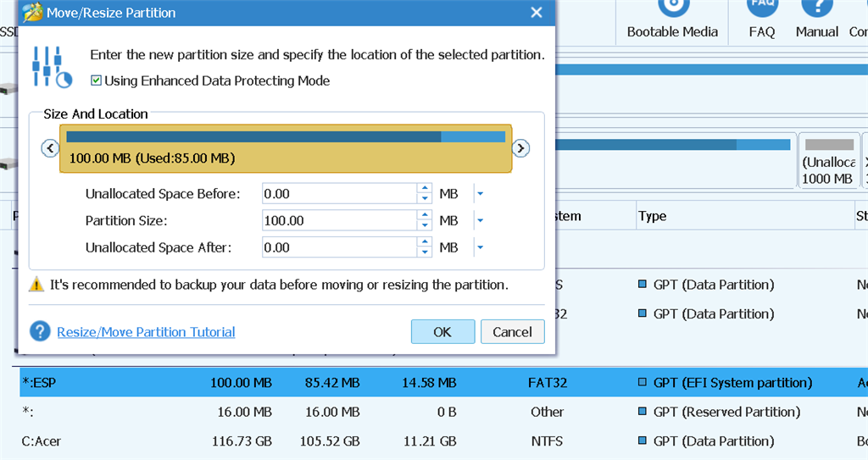
Task: Select Unallocated 1000 MB block in disk map
Action: click(828, 160)
